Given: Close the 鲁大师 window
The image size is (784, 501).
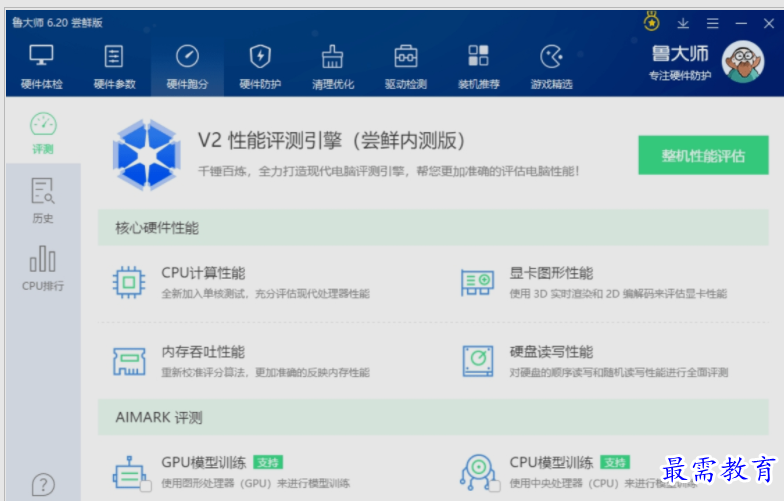Looking at the screenshot, I should tap(769, 23).
